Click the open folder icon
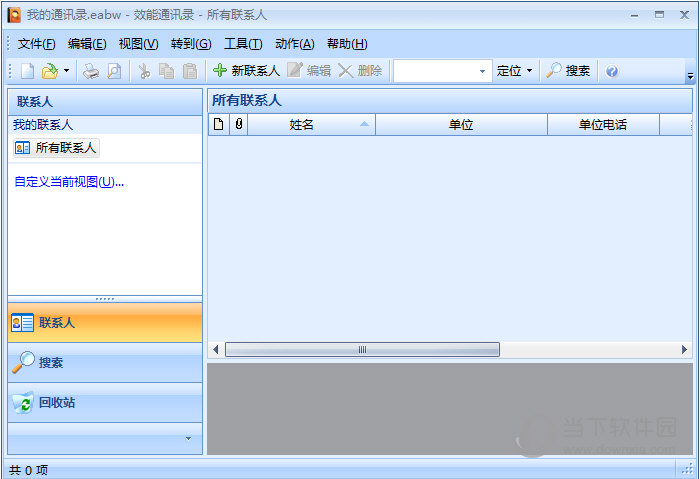The width and height of the screenshot is (700, 479). (x=50, y=71)
